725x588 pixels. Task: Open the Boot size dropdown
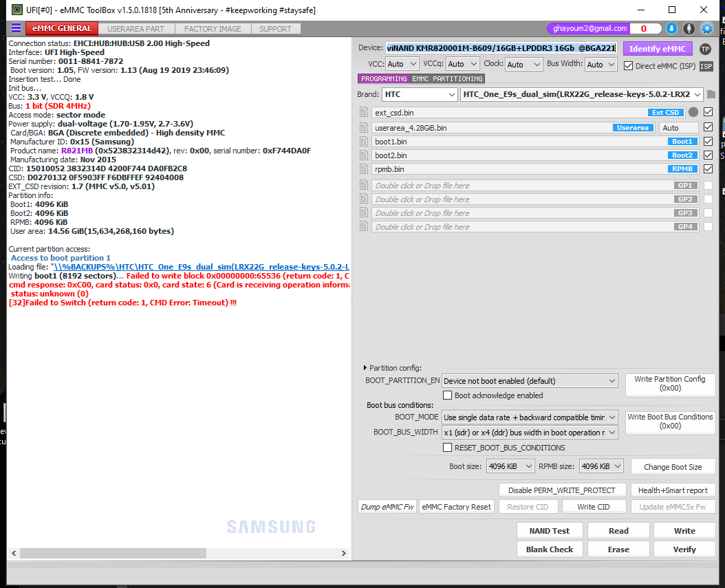tap(510, 466)
